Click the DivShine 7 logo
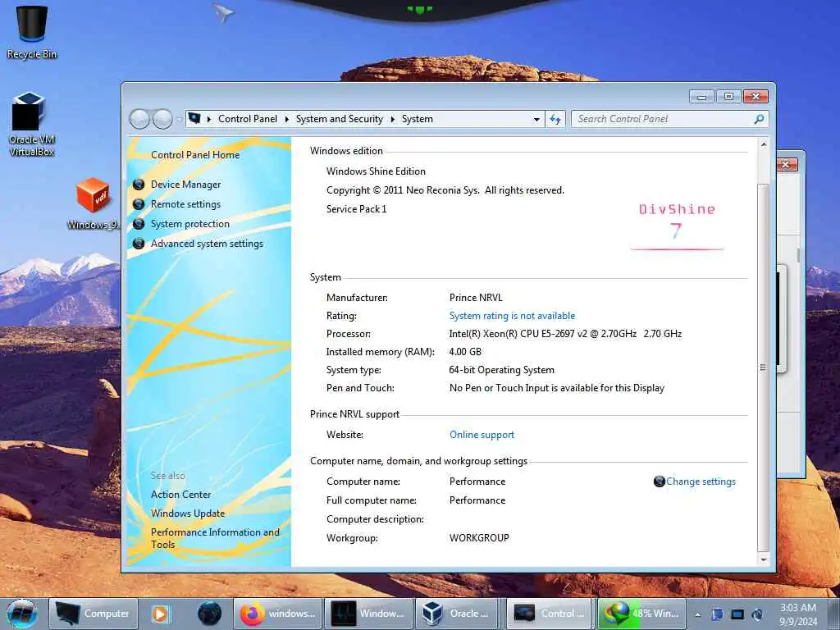The height and width of the screenshot is (630, 840). point(677,225)
